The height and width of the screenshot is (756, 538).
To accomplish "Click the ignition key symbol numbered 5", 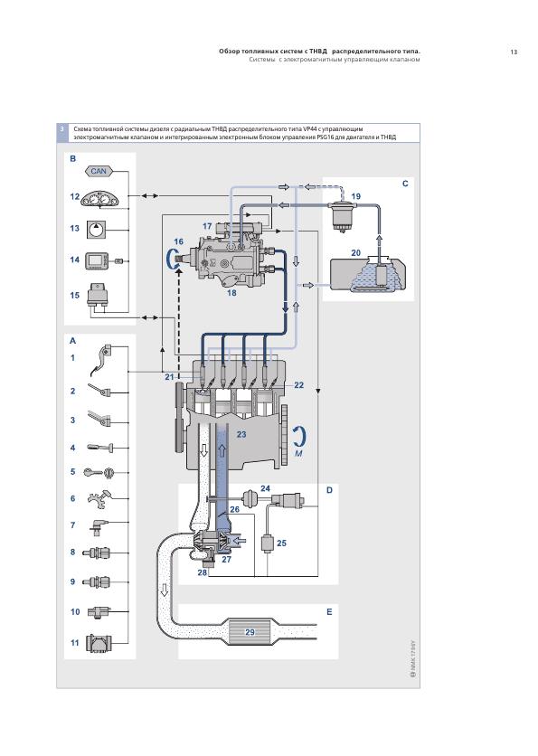I will [x=99, y=472].
